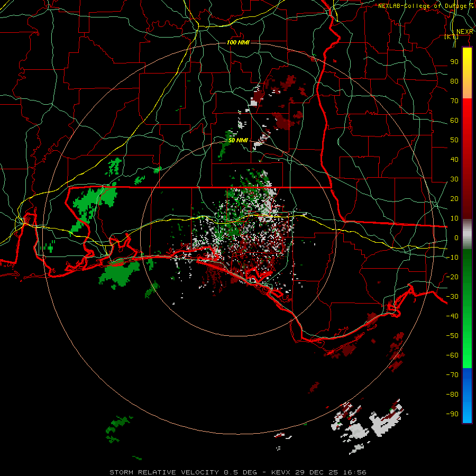The height and width of the screenshot is (476, 476).
Task: Click the -60 value on velocity scale
Action: (x=452, y=355)
